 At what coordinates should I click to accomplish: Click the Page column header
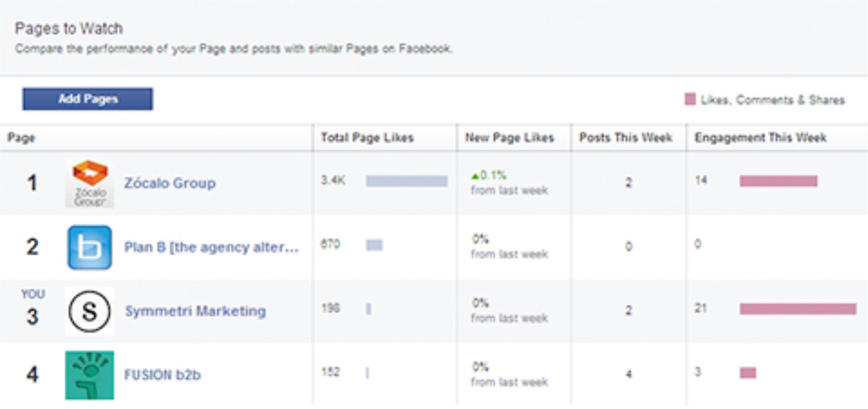[x=21, y=138]
